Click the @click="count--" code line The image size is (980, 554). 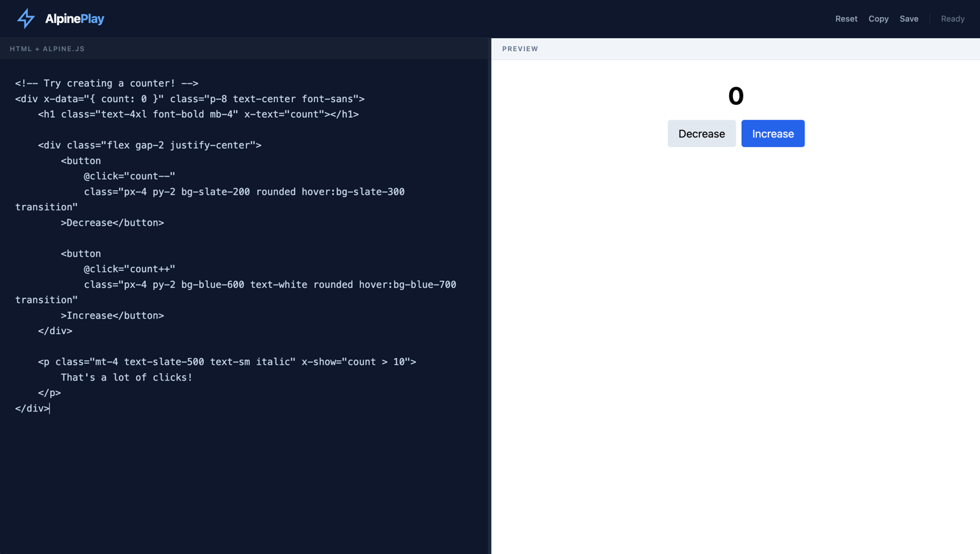[x=129, y=176]
